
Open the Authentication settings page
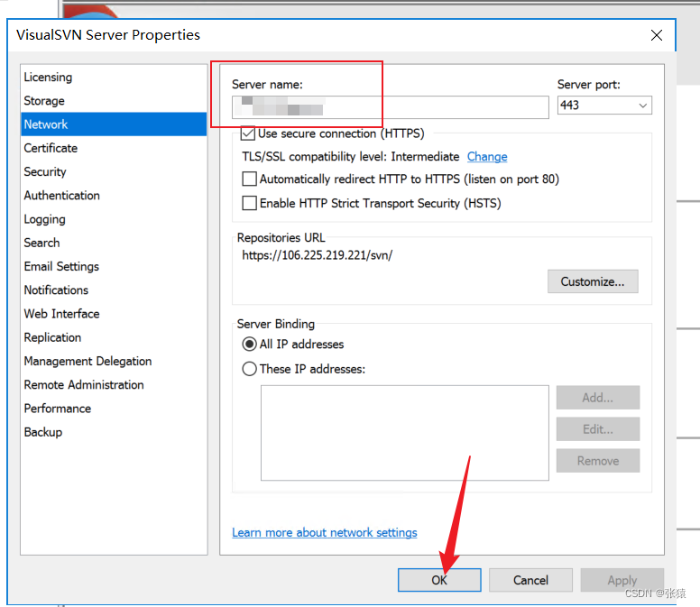[x=114, y=196]
